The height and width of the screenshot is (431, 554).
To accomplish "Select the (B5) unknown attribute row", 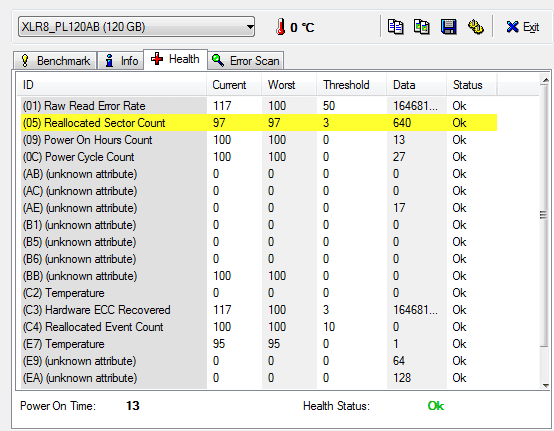I will coord(259,242).
